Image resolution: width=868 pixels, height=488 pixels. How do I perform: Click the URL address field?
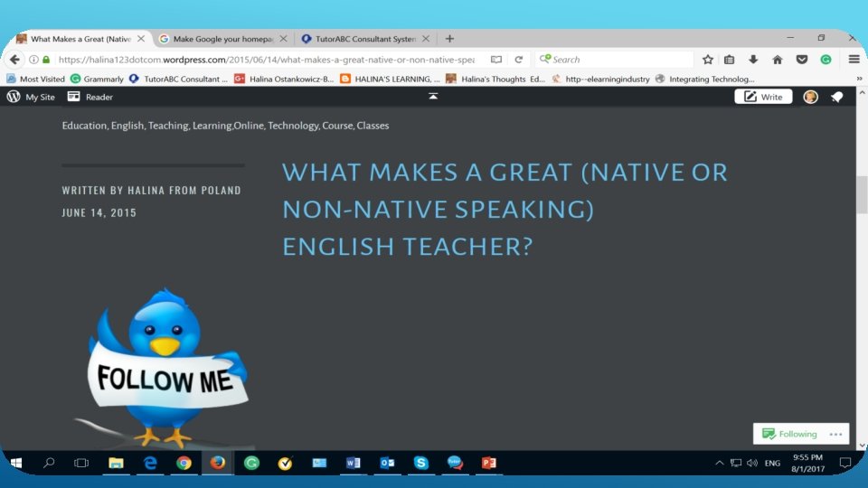pos(266,60)
